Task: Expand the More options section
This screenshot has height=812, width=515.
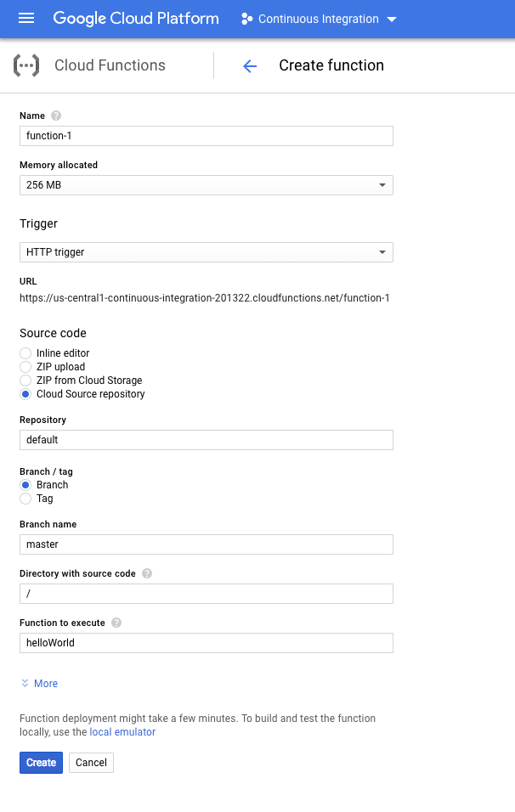Action: pos(38,683)
